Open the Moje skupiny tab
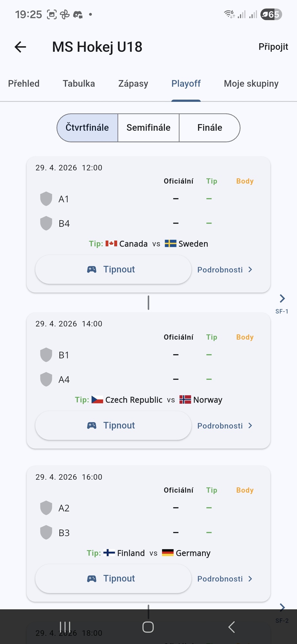This screenshot has height=644, width=297. coord(251,84)
